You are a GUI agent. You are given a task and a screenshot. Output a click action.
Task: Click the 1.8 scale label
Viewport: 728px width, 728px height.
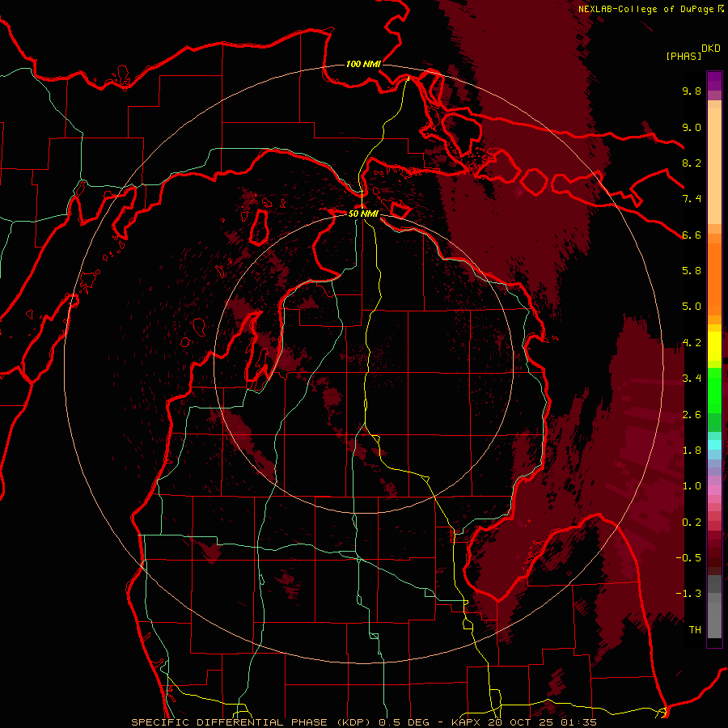pyautogui.click(x=692, y=451)
